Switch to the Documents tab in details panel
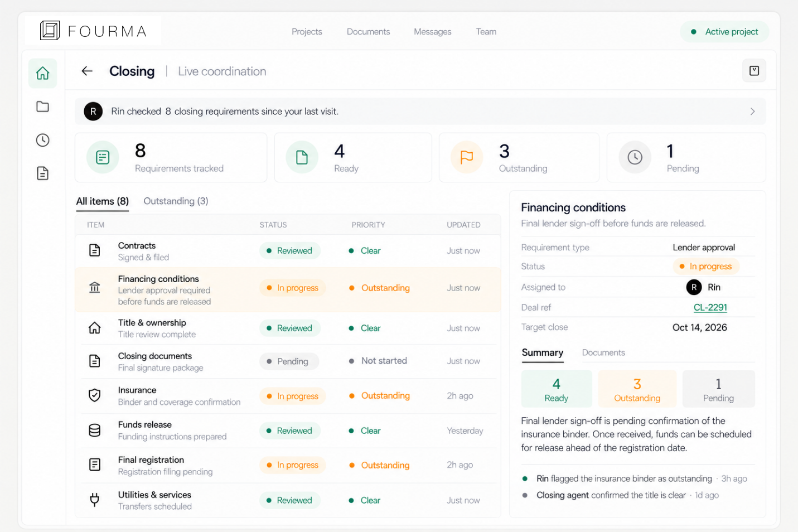Viewport: 798px width, 532px height. click(x=603, y=352)
